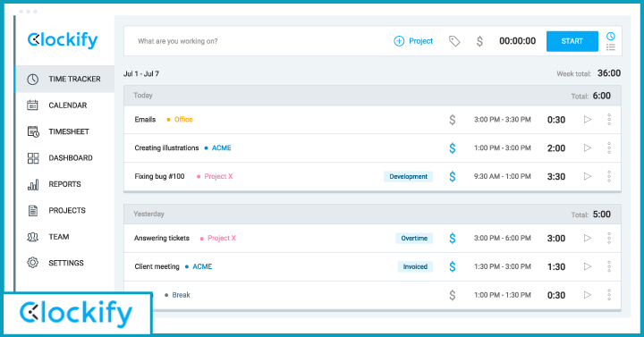The width and height of the screenshot is (644, 337).
Task: Edit time range 1:00 PM - 3:00 PM
Action: [503, 147]
